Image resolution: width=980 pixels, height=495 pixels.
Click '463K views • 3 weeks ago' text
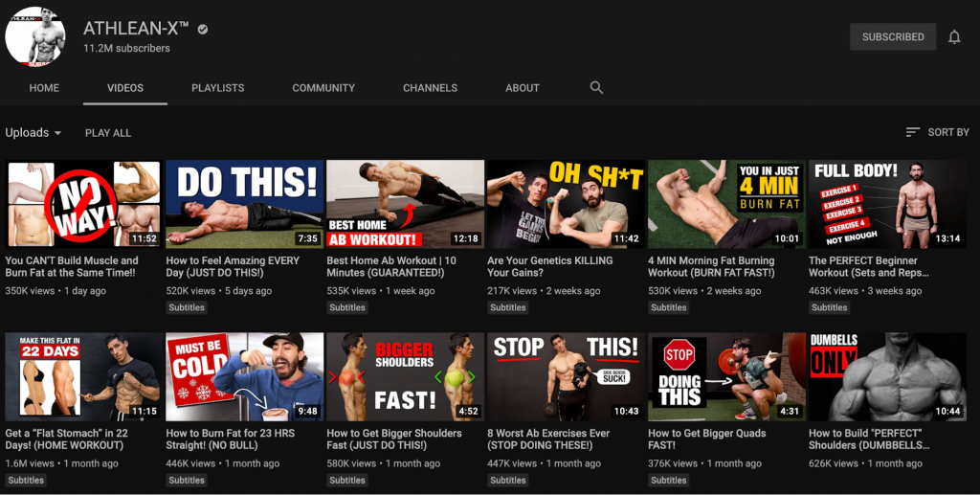point(865,291)
